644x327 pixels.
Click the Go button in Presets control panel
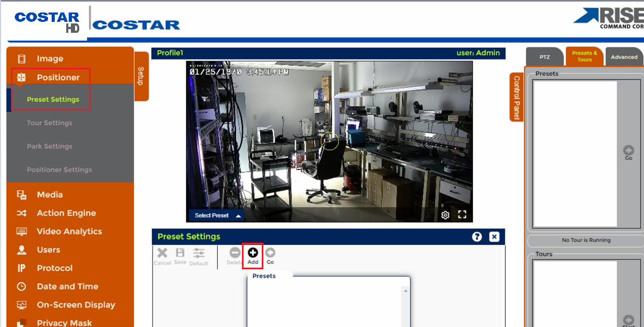(x=629, y=153)
